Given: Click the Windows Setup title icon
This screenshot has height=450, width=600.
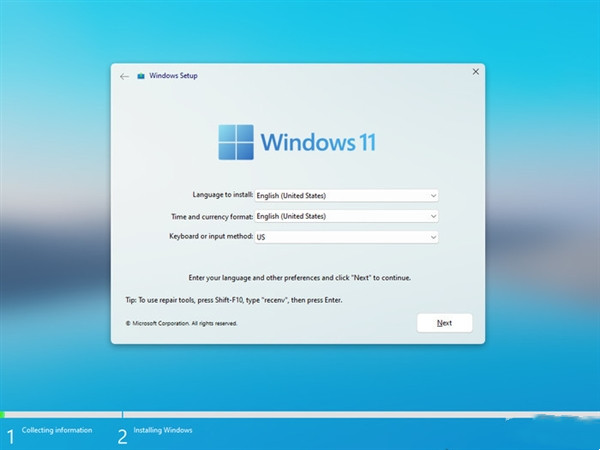Looking at the screenshot, I should coord(141,76).
